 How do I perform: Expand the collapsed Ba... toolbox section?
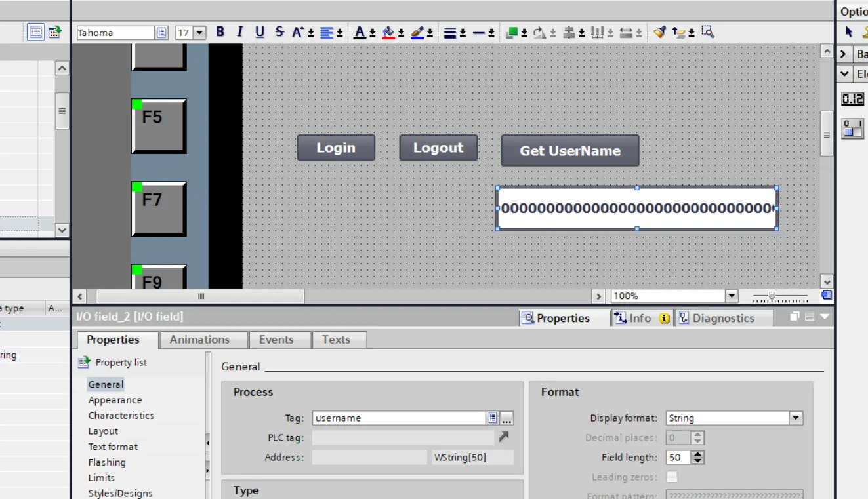tap(844, 54)
